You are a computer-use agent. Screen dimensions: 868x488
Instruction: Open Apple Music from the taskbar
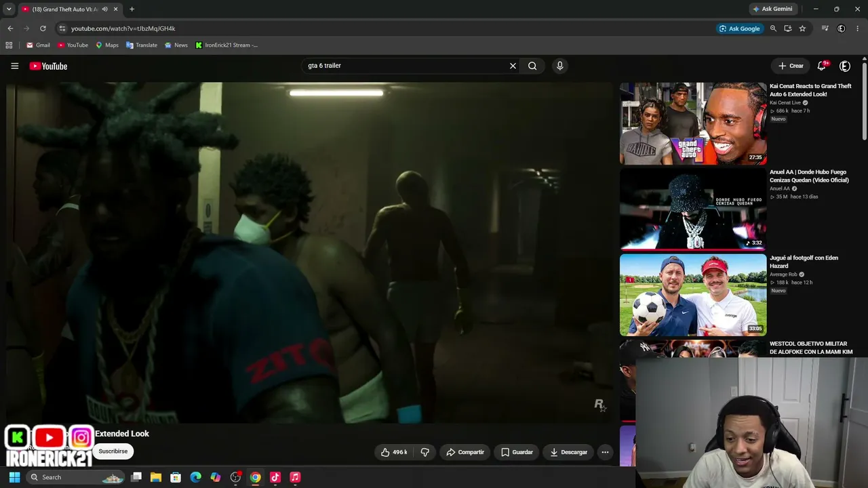click(295, 477)
